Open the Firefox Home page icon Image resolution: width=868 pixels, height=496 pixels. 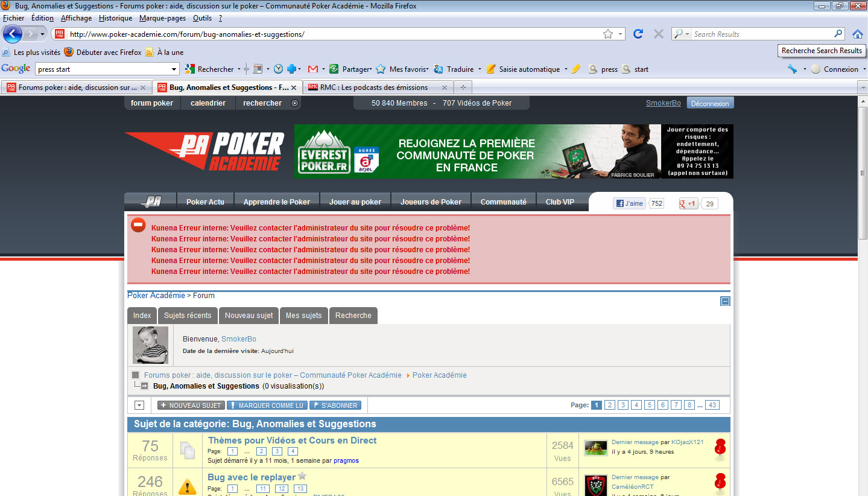857,34
